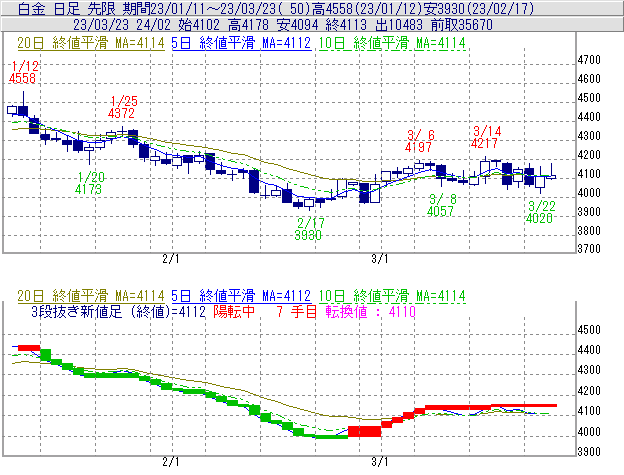Click the magenta 転換値 : 4110 text

[370, 311]
